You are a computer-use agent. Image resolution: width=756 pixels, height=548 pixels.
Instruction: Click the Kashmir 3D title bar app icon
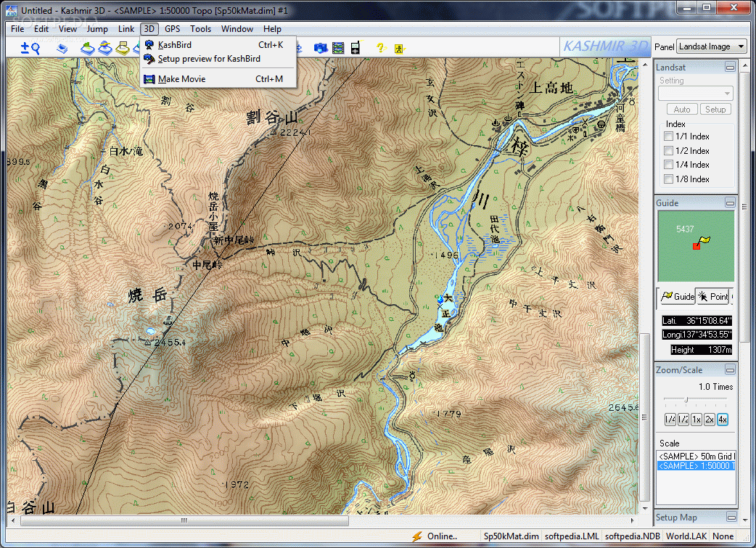point(11,9)
